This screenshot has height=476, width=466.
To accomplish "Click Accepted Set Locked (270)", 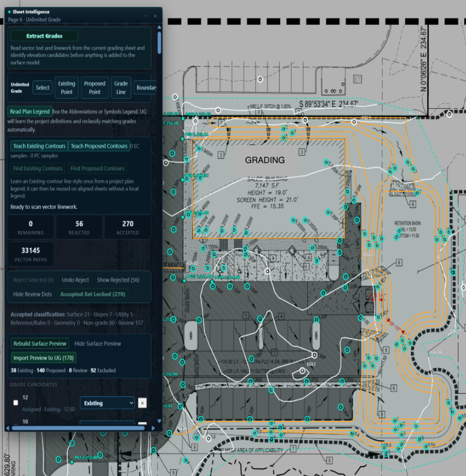I will tap(93, 294).
